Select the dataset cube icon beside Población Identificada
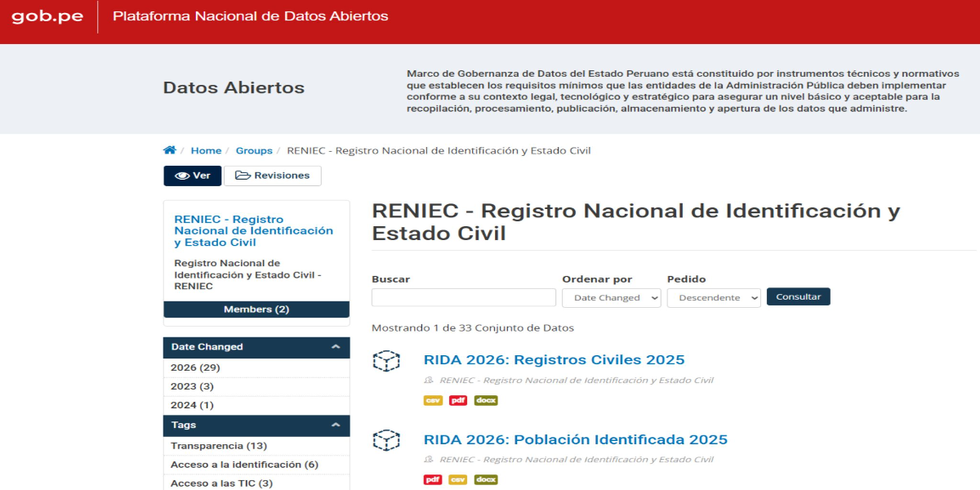The width and height of the screenshot is (980, 490). [386, 441]
